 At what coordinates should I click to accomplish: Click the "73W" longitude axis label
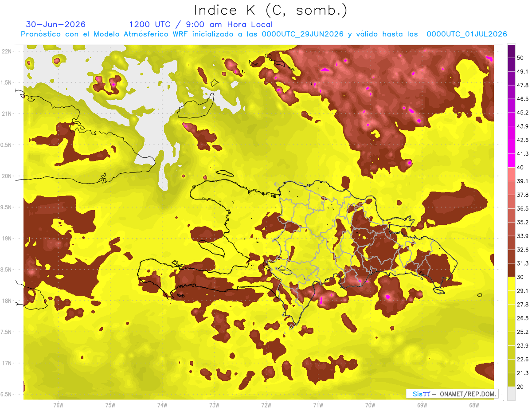214,405
